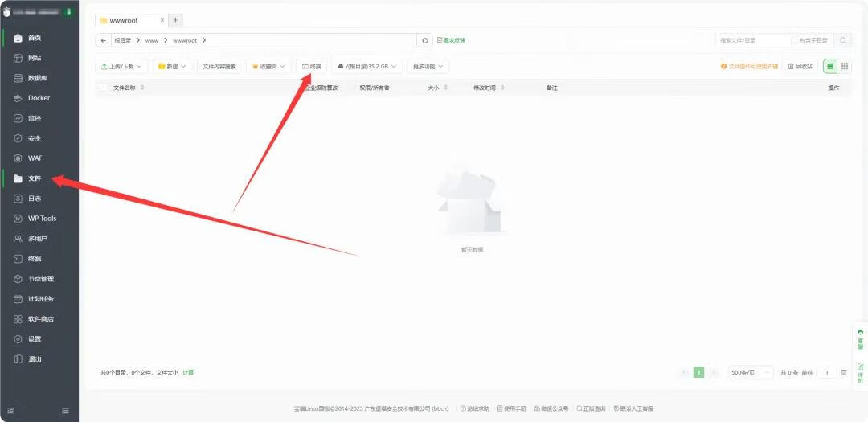Open WP Tools in sidebar

(x=42, y=218)
